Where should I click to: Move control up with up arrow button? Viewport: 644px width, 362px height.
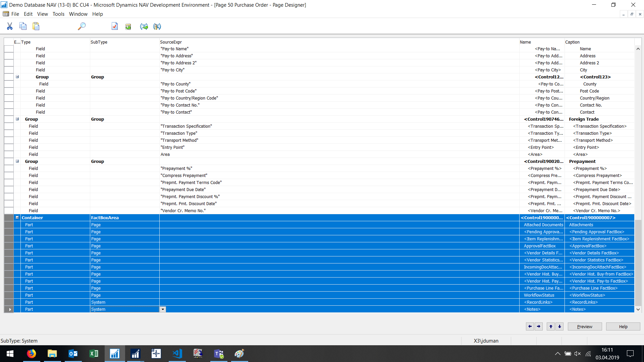[551, 326]
